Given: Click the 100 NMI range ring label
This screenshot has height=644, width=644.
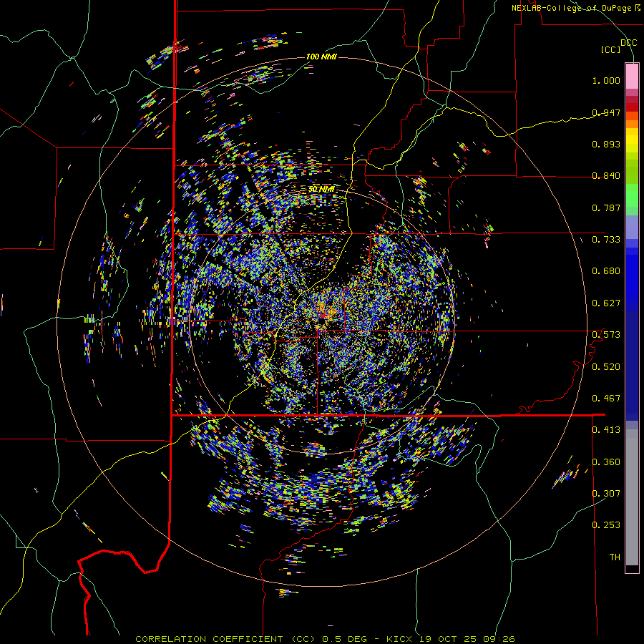Looking at the screenshot, I should (321, 57).
